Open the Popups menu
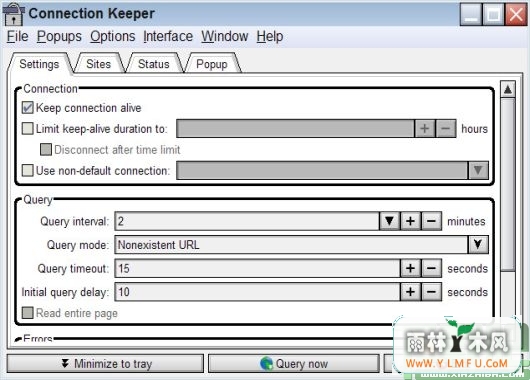Image resolution: width=530 pixels, height=380 pixels. click(x=59, y=36)
